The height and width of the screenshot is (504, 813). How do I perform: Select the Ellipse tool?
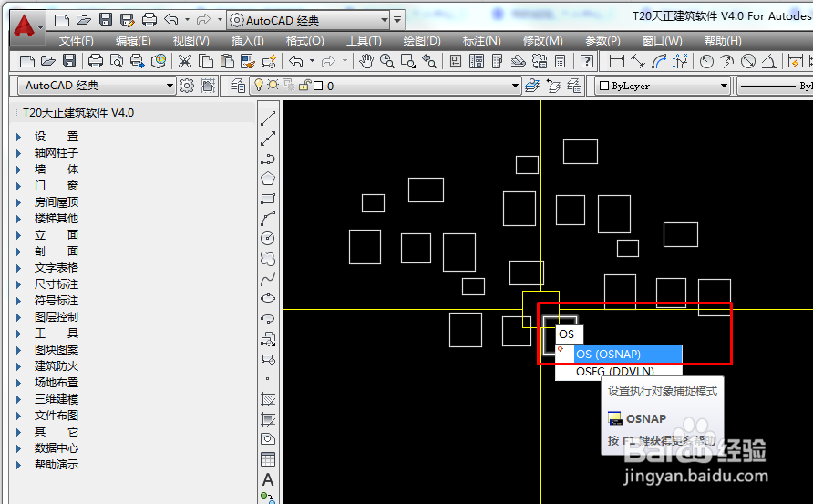coord(268,299)
